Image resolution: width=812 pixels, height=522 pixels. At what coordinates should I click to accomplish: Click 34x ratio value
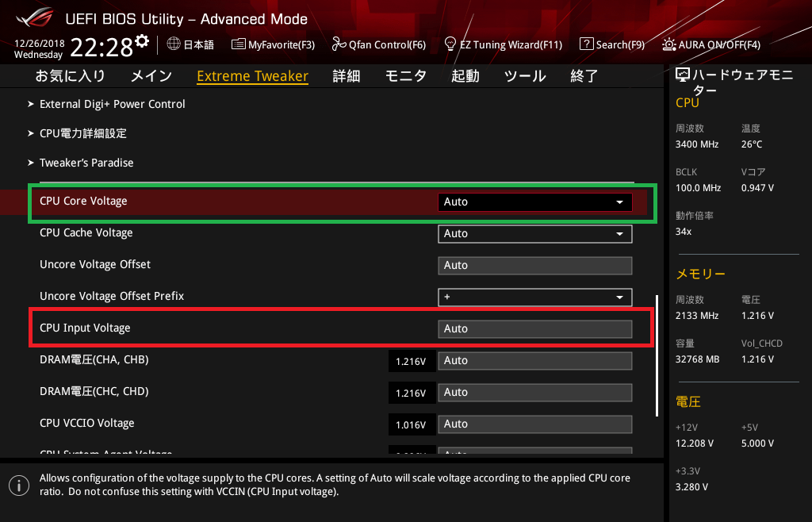(684, 232)
